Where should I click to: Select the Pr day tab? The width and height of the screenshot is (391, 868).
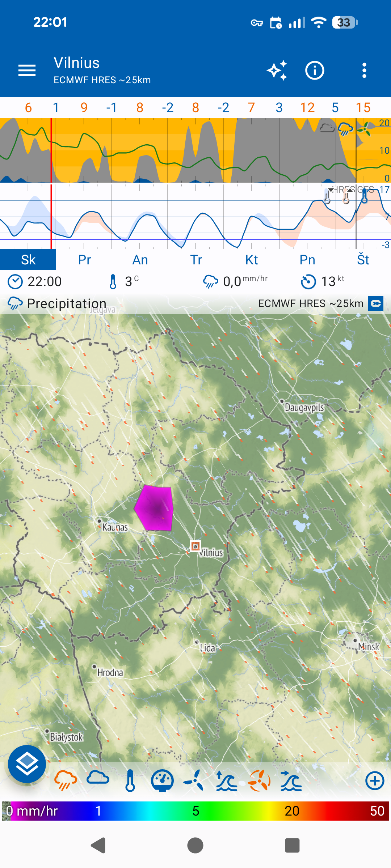[x=84, y=260]
